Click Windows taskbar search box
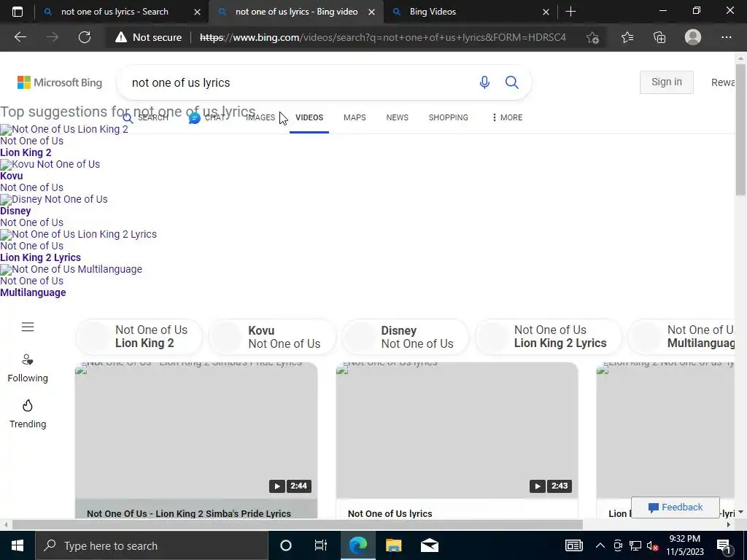This screenshot has height=560, width=747. coord(152,545)
